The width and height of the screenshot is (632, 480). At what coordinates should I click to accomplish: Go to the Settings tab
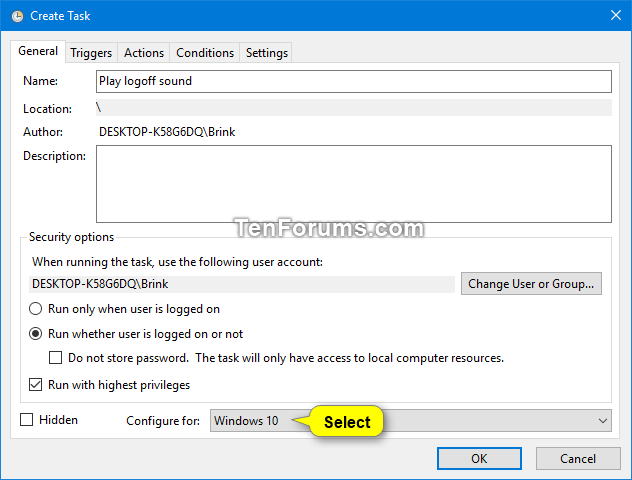coord(266,53)
